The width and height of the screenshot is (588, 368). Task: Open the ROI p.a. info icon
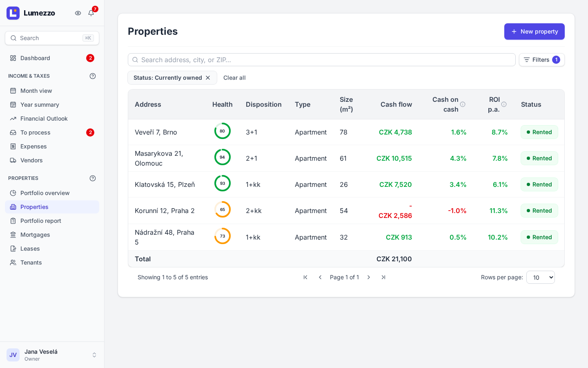click(504, 104)
